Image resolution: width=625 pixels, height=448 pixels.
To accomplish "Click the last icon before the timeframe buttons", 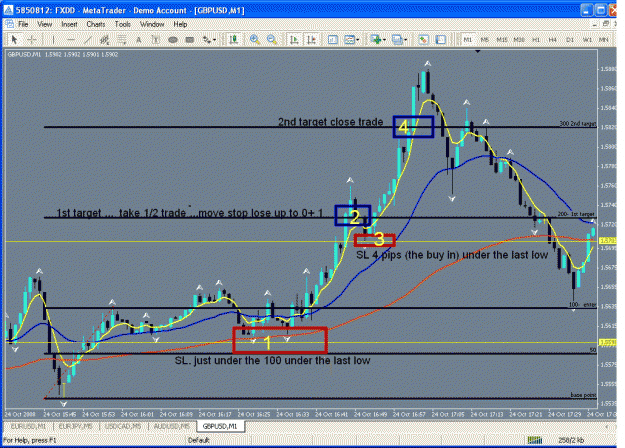I will click(440, 39).
